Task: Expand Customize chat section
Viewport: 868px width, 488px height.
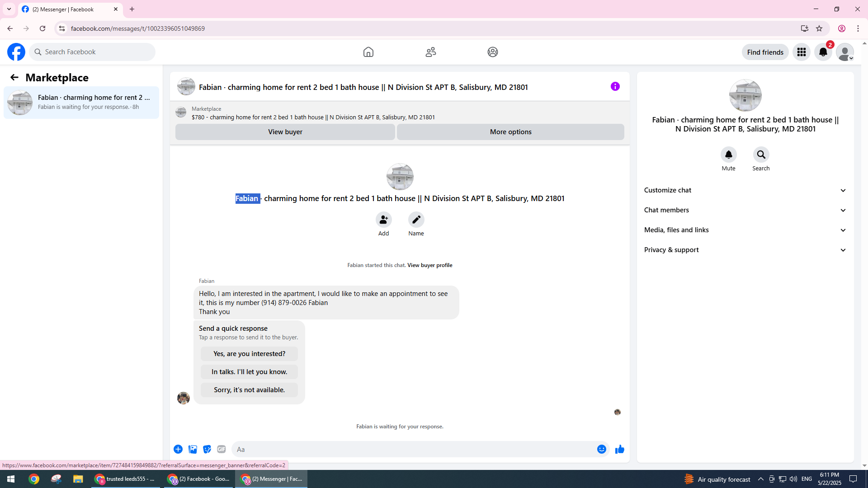Action: [x=745, y=190]
